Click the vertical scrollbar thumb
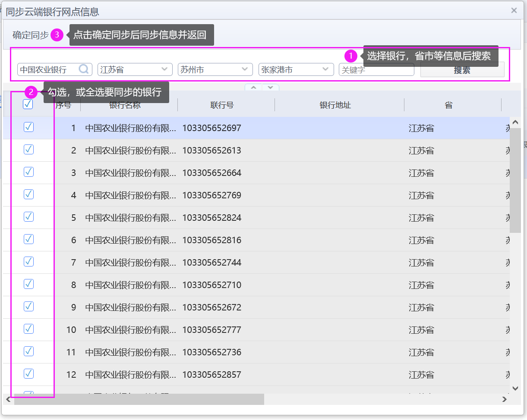This screenshot has height=420, width=527. [515, 180]
